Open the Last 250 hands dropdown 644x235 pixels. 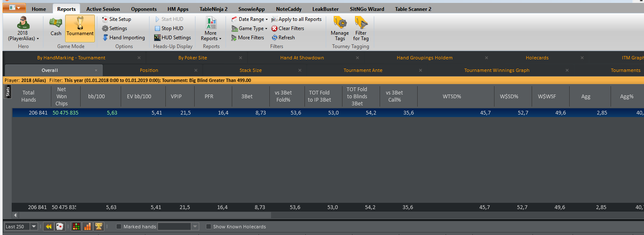coord(33,227)
